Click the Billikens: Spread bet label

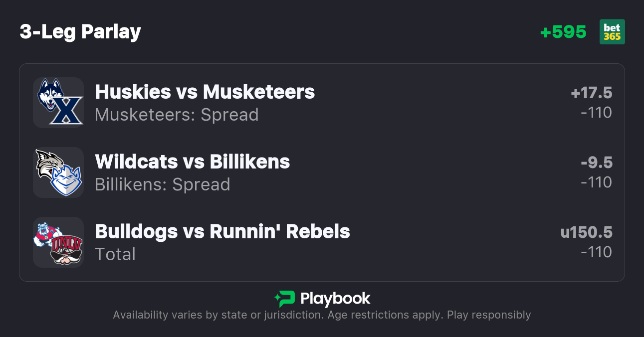pyautogui.click(x=162, y=184)
